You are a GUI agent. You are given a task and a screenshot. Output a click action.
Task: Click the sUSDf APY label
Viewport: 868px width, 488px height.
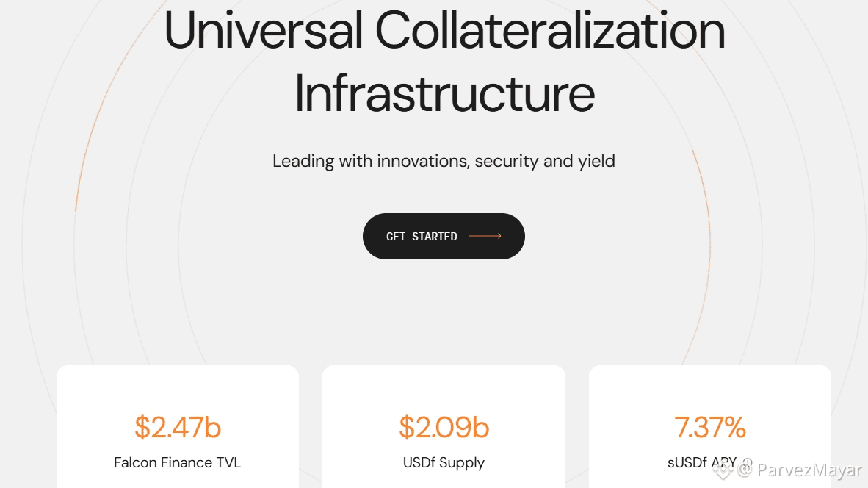tap(701, 463)
